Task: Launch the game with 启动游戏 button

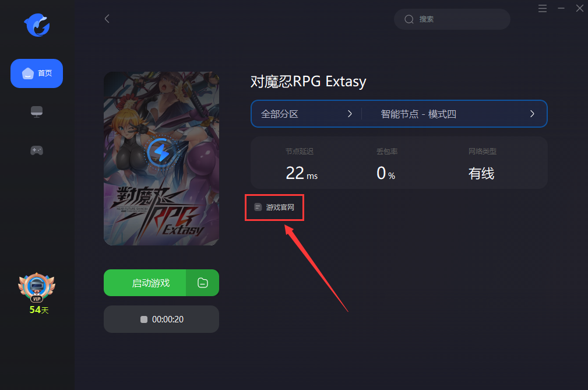Action: coord(145,283)
